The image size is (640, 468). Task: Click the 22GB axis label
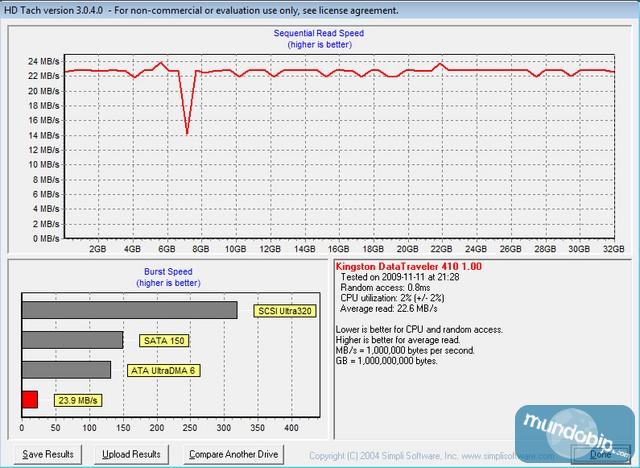pyautogui.click(x=441, y=249)
